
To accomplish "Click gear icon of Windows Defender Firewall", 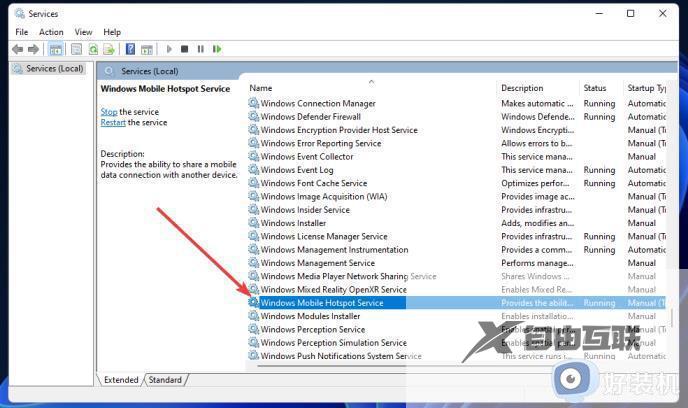I will 254,116.
